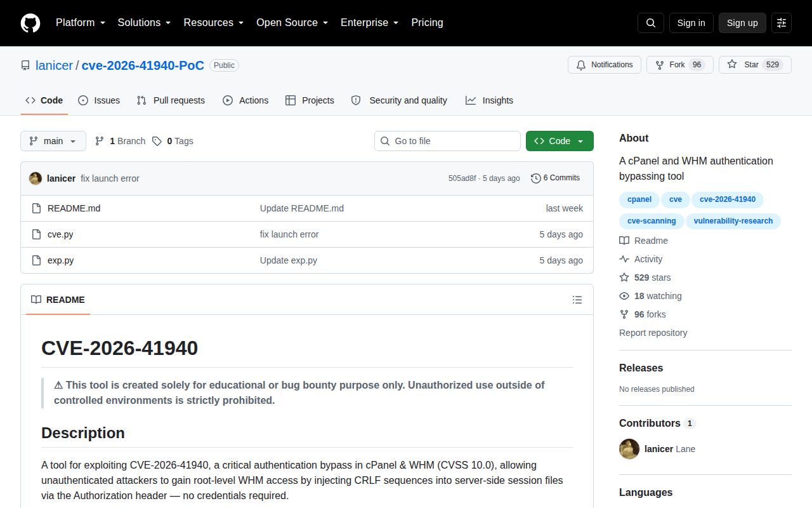Click the vulnerability-research topic tag
The height and width of the screenshot is (508, 812).
coord(733,221)
